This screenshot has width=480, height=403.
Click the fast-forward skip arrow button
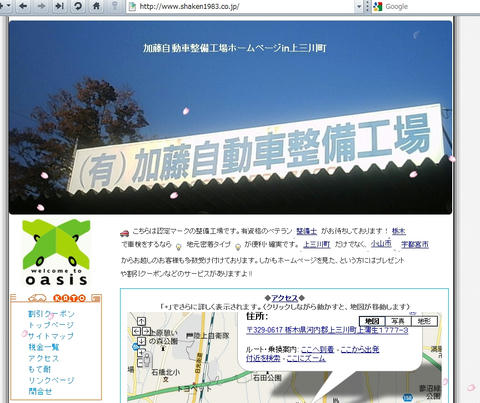click(60, 6)
